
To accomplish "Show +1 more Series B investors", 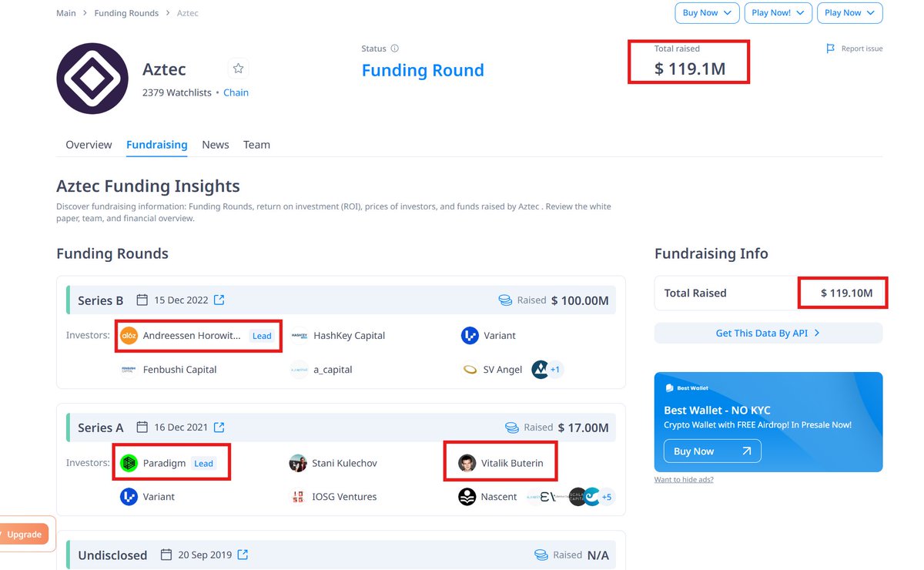I will (x=554, y=370).
